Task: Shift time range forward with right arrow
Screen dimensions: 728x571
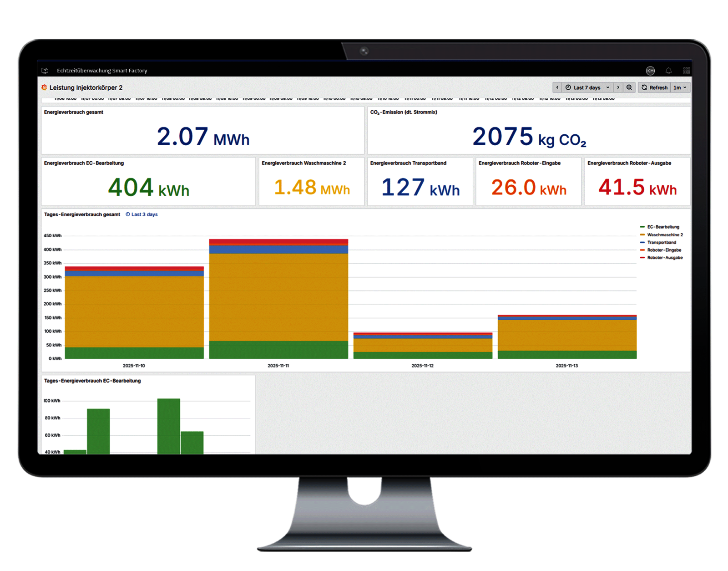Action: [x=618, y=87]
